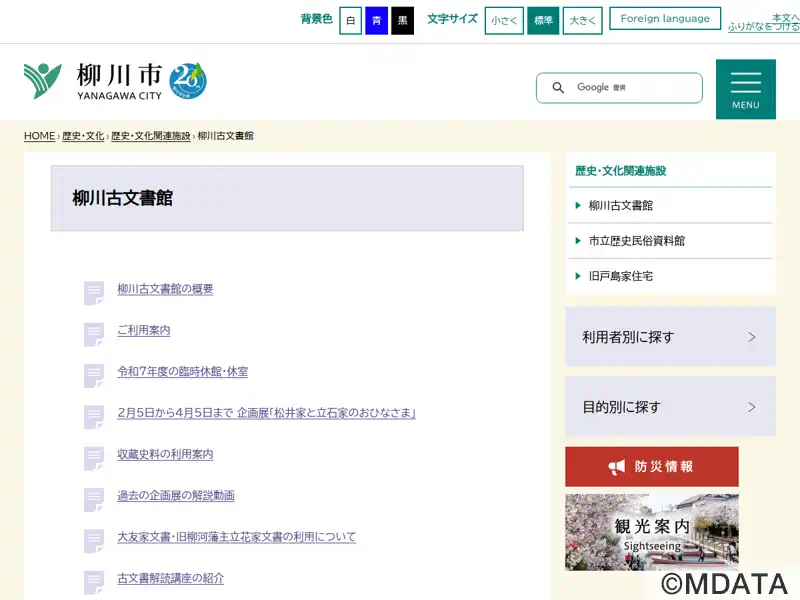Image resolution: width=800 pixels, height=600 pixels.
Task: Click the megaphone icon on 防災情報
Action: click(x=617, y=467)
